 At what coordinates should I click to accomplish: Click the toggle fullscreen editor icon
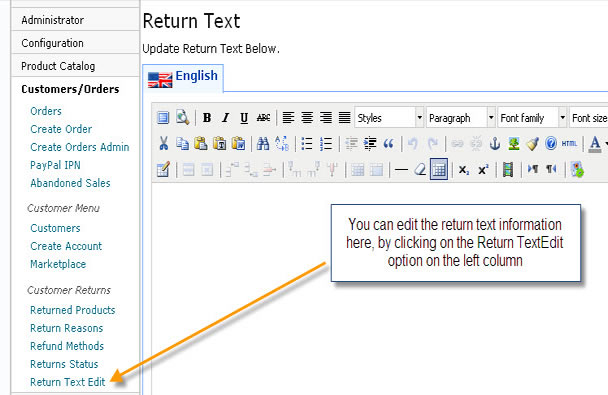coord(163,117)
